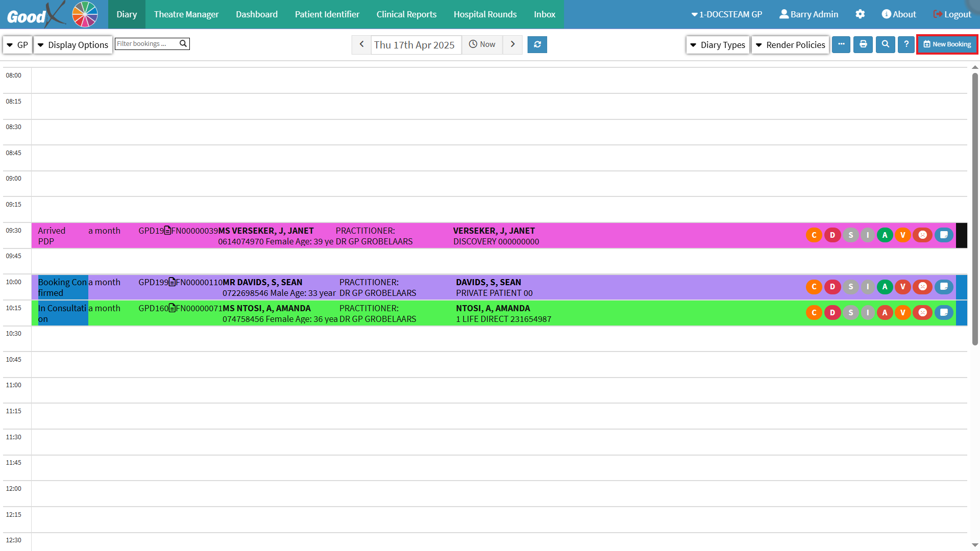Open the Clinical Reports tab

[x=406, y=14]
